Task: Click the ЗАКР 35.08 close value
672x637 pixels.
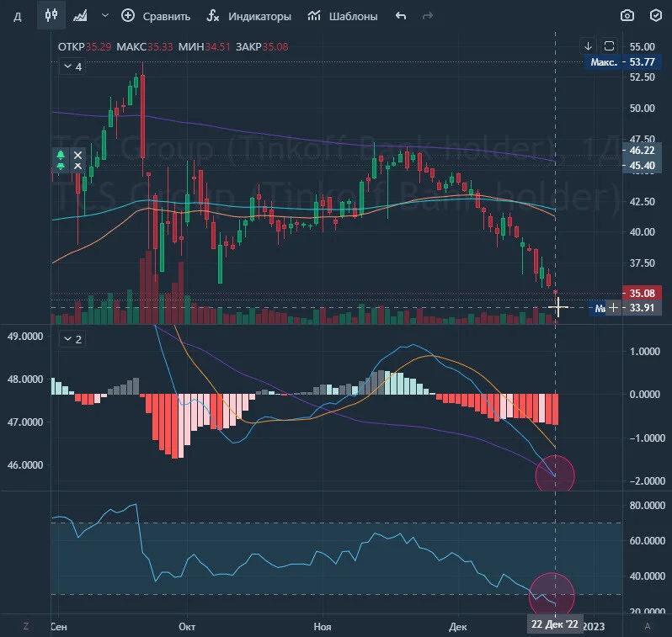Action: (262, 46)
